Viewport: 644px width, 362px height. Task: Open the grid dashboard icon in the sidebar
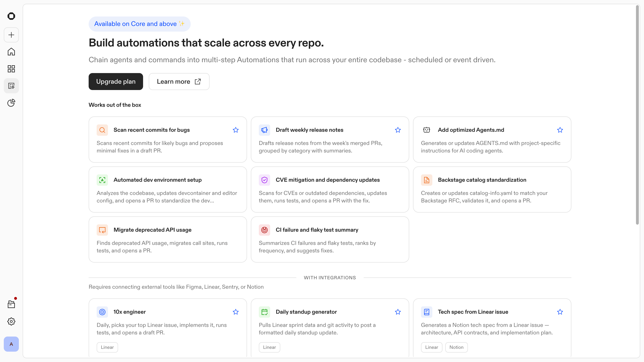coord(11,69)
